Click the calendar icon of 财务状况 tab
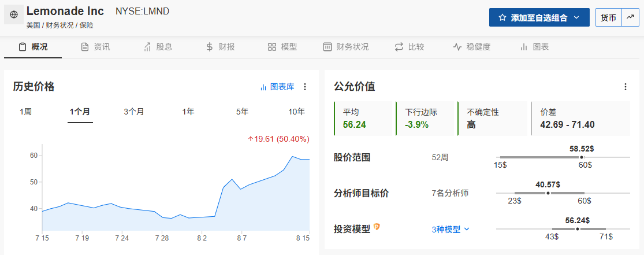 point(327,47)
